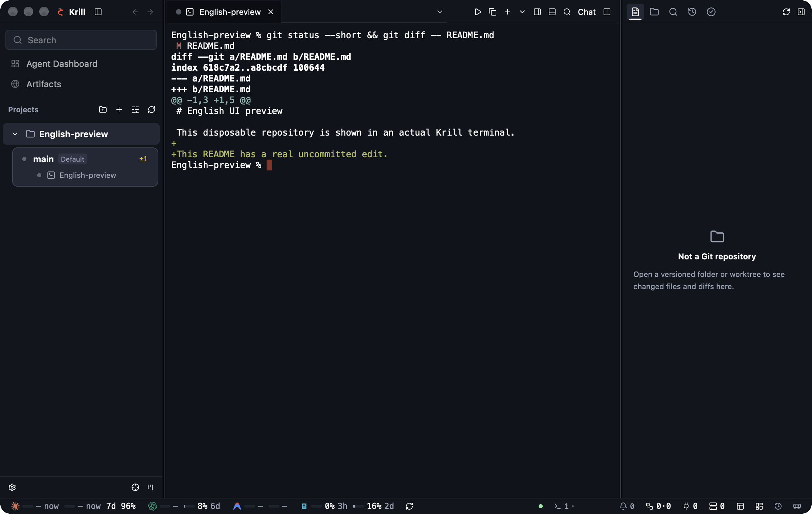Open the Agent Dashboard
The image size is (812, 514).
81,64
